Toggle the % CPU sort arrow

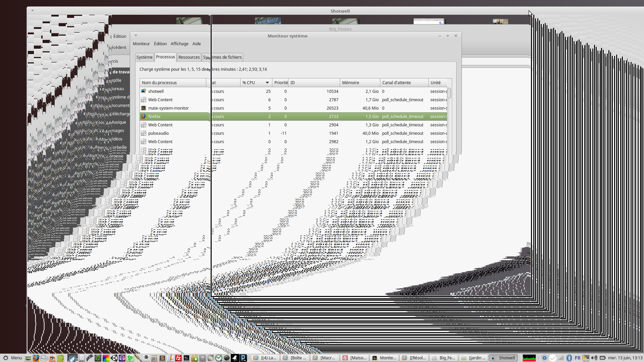coord(267,82)
